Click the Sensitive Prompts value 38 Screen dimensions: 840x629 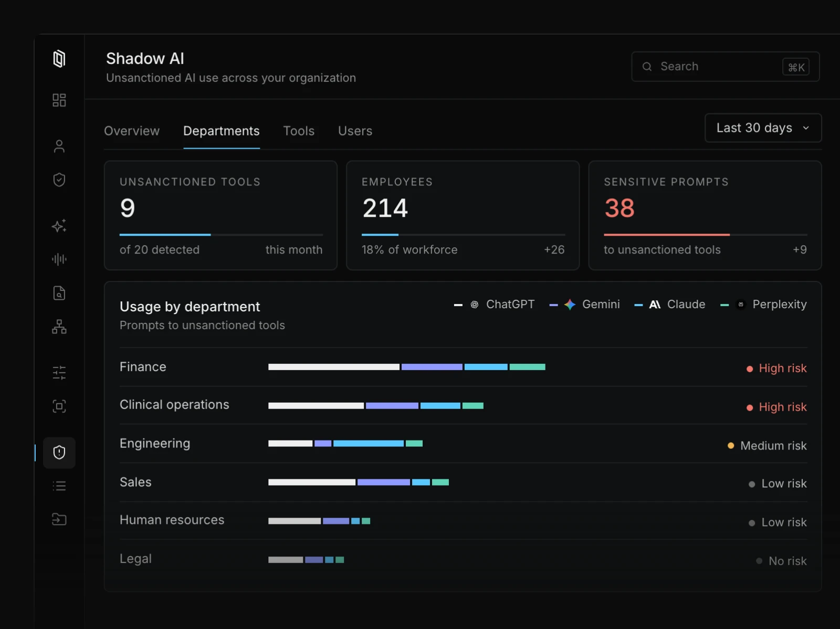pos(619,208)
